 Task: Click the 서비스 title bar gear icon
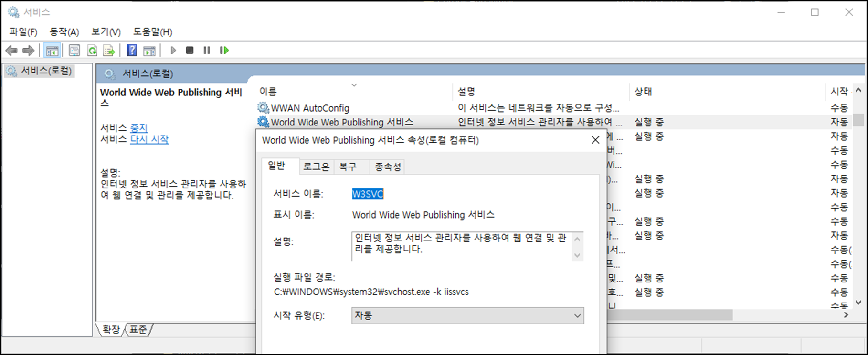coord(13,12)
